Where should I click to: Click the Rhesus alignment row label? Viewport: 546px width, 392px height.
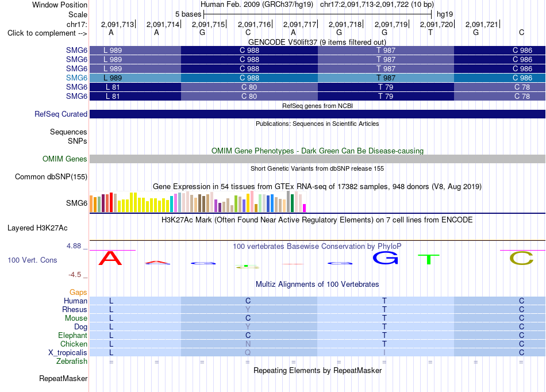(x=75, y=309)
